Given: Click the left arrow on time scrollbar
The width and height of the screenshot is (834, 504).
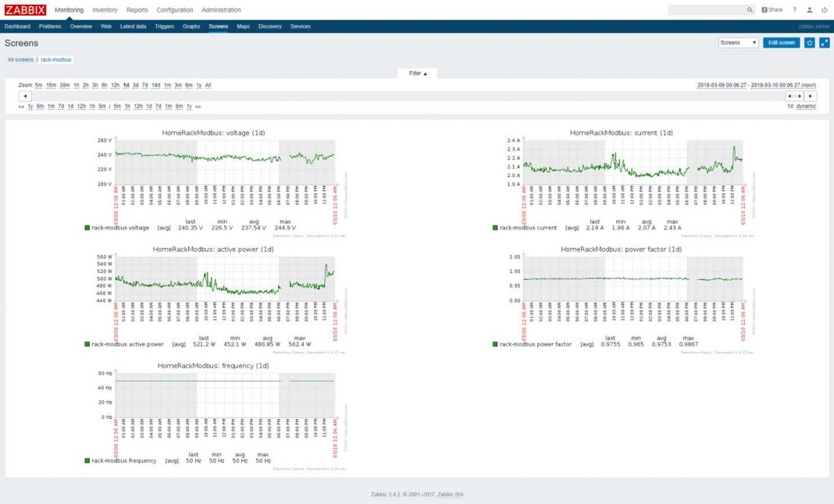Looking at the screenshot, I should click(x=25, y=96).
